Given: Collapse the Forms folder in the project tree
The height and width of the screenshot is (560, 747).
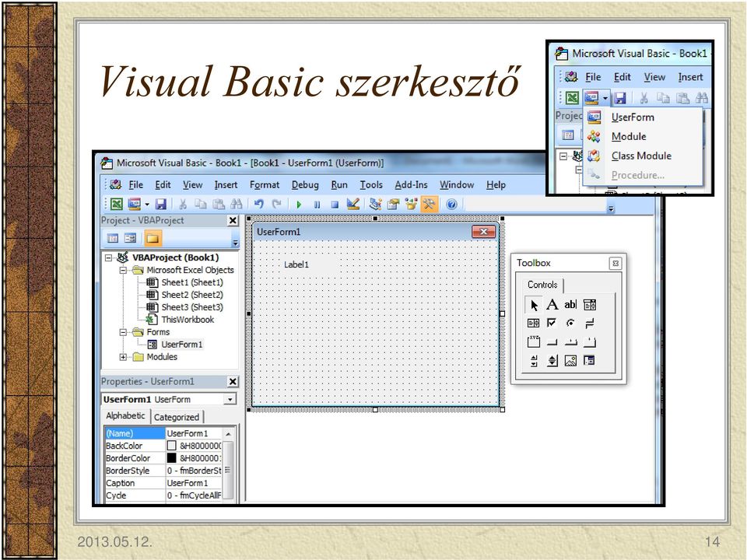Looking at the screenshot, I should pyautogui.click(x=123, y=332).
